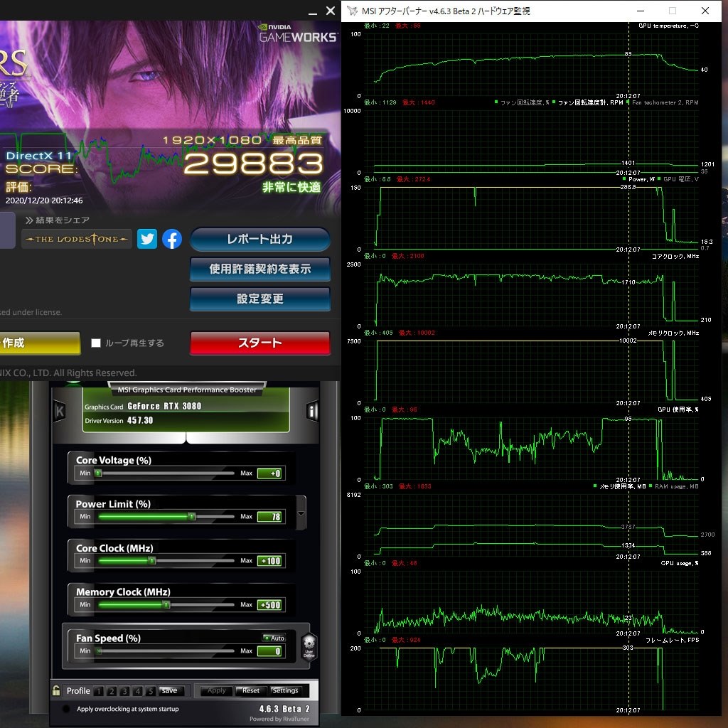Screen dimensions: 728x728
Task: Open The Lodestone share link
Action: click(77, 239)
